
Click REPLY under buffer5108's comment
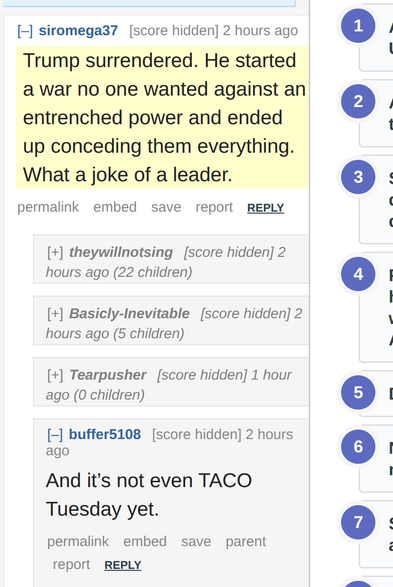point(123,565)
